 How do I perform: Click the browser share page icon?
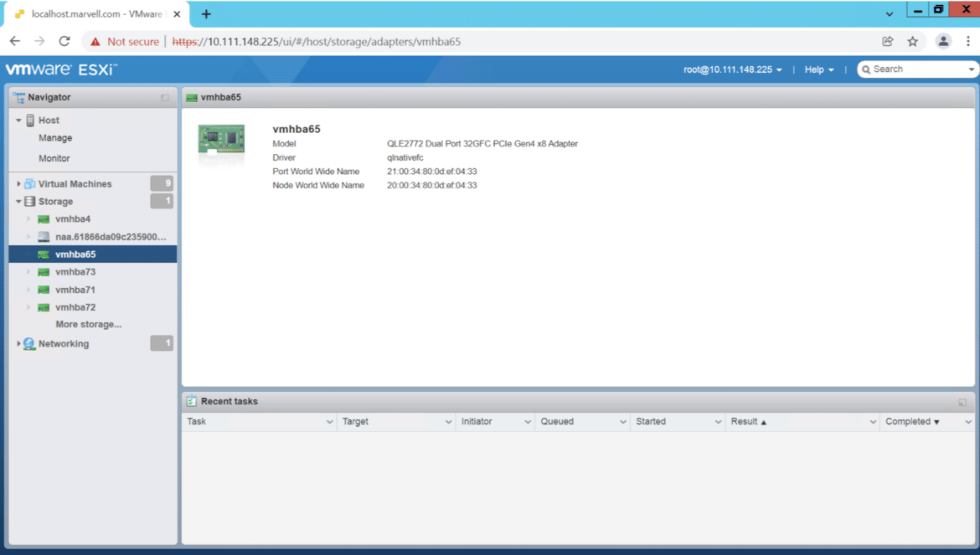point(888,41)
